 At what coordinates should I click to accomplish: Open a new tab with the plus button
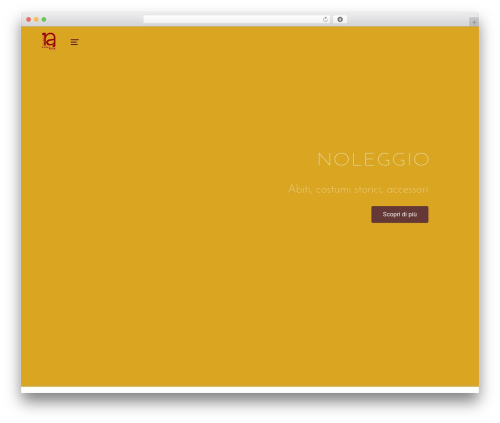click(x=474, y=22)
